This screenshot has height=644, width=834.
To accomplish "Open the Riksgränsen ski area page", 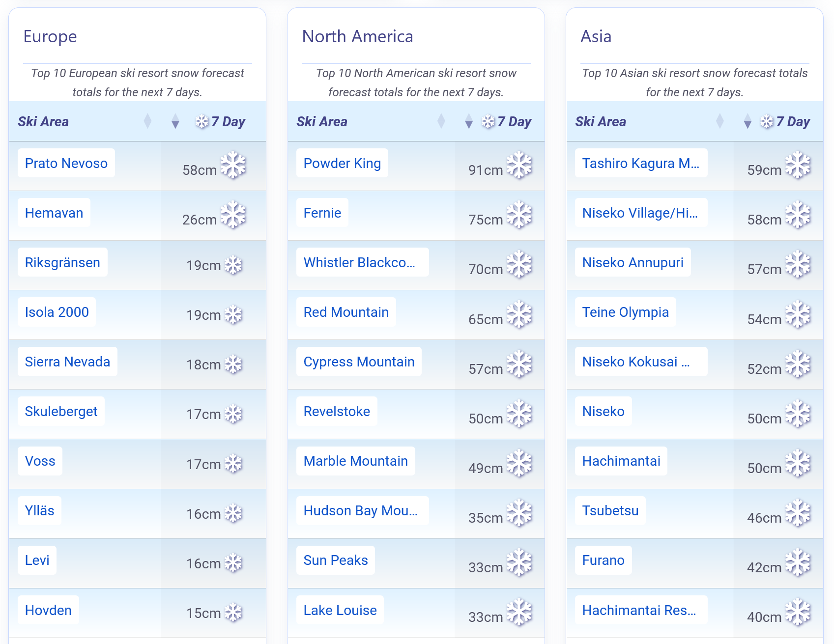I will pyautogui.click(x=62, y=262).
